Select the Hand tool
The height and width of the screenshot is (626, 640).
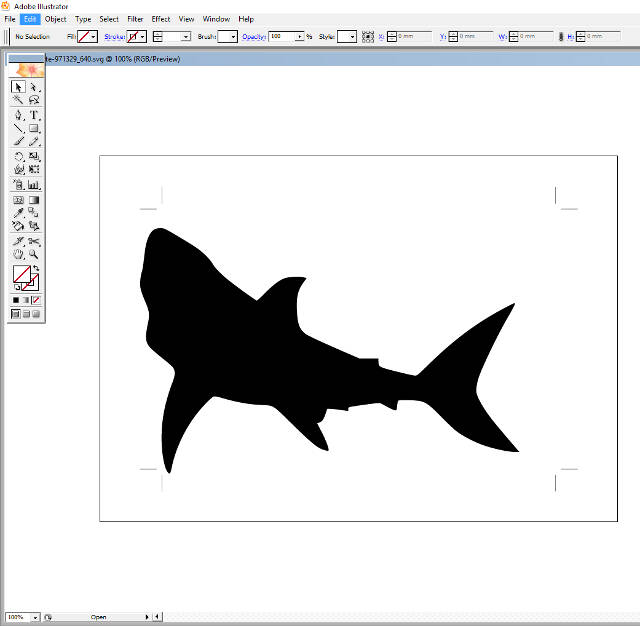click(x=18, y=254)
